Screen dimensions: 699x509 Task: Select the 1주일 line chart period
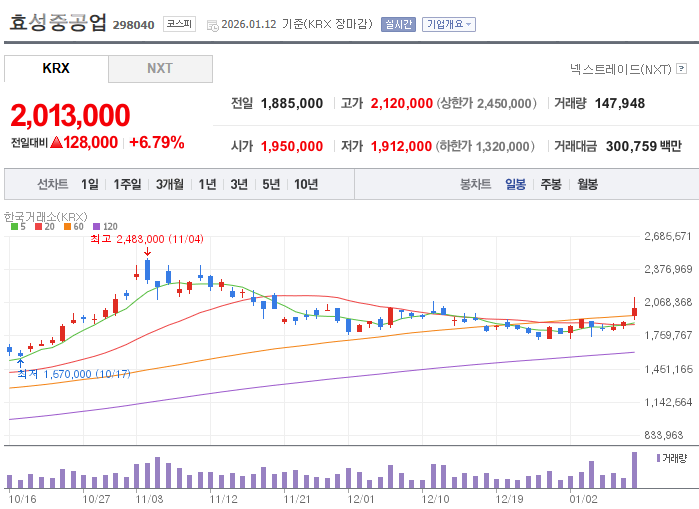[127, 184]
